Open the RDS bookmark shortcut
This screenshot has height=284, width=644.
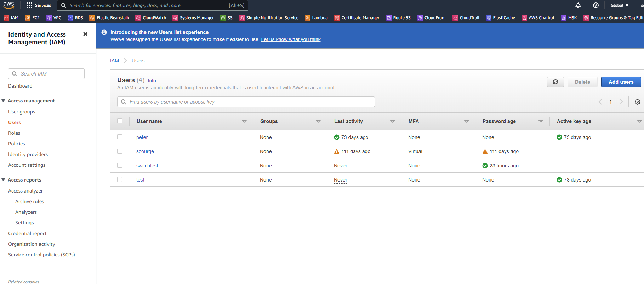pos(75,18)
